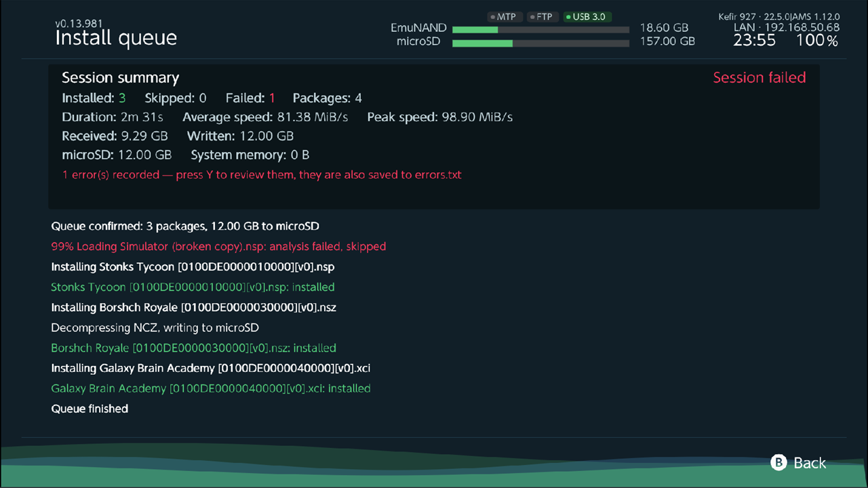This screenshot has width=868, height=488.
Task: Click the Failed: 1 count
Action: click(250, 98)
